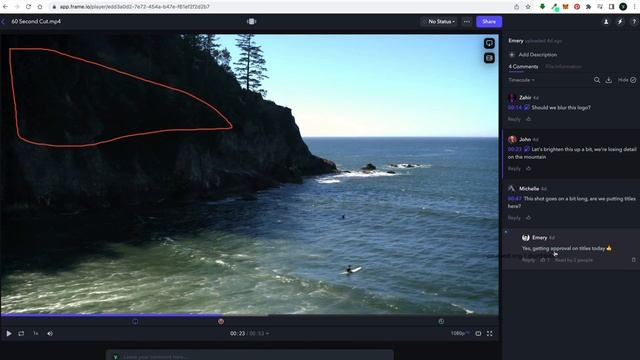Delete Emery's reply with trash icon

(633, 260)
